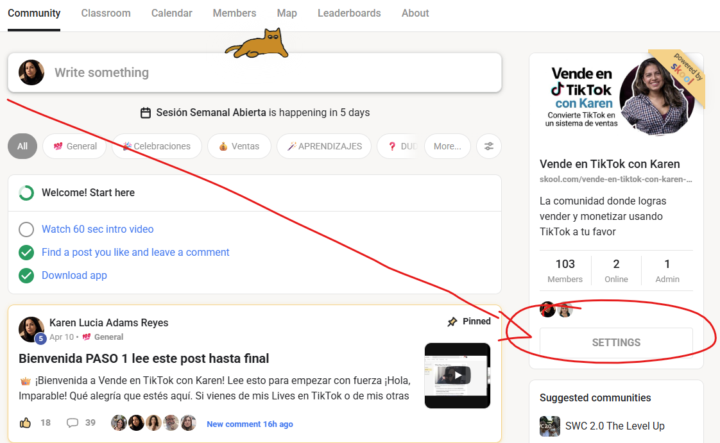720x443 pixels.
Task: Open the Map tab
Action: pyautogui.click(x=287, y=13)
